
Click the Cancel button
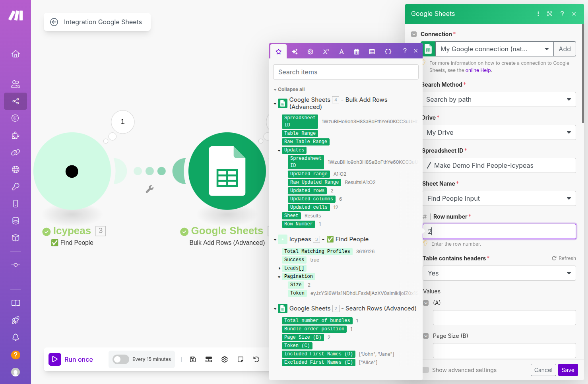tap(543, 370)
